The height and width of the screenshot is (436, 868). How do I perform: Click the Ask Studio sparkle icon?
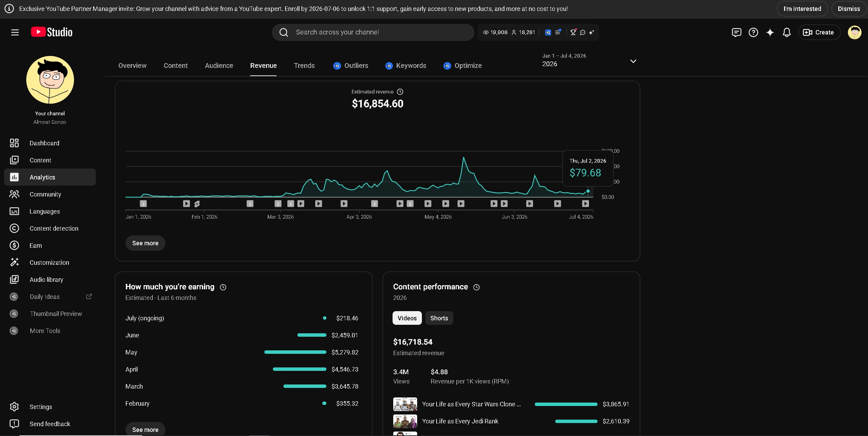click(x=770, y=32)
